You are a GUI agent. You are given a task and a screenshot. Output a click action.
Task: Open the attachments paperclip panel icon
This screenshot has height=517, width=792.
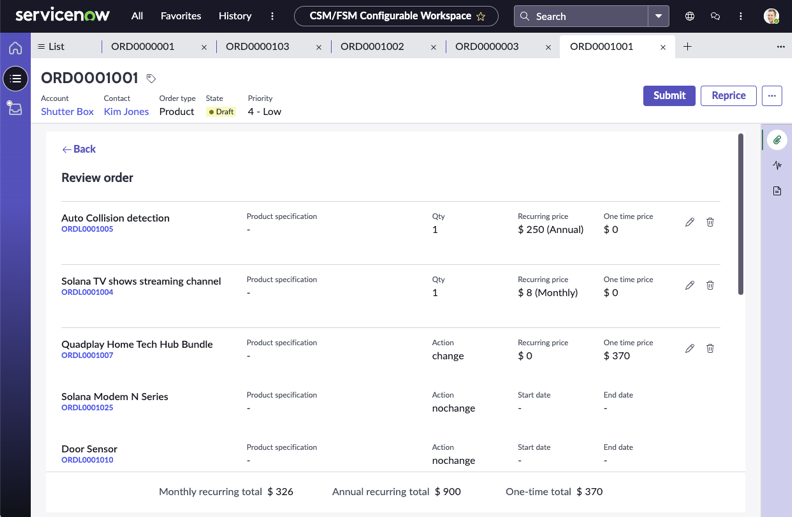pos(777,140)
